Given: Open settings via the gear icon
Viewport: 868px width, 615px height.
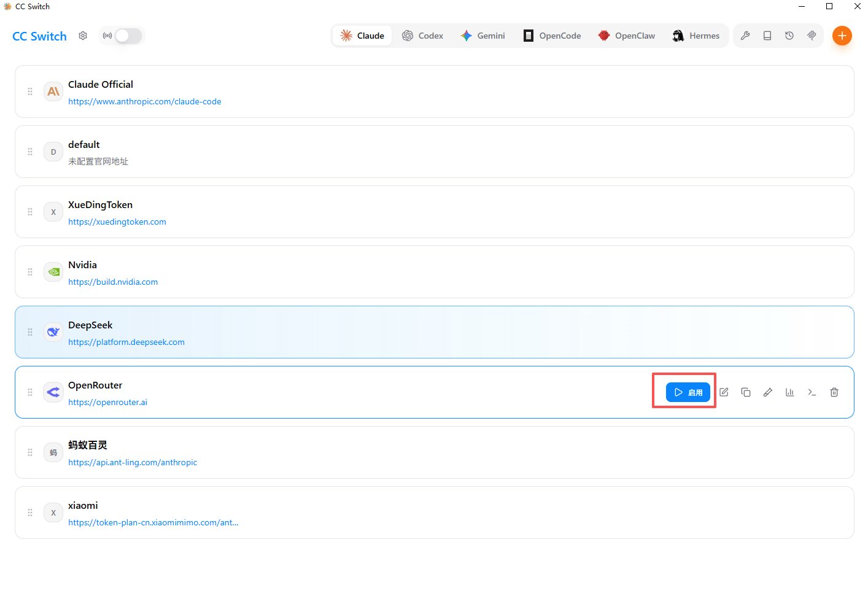Looking at the screenshot, I should [x=83, y=36].
